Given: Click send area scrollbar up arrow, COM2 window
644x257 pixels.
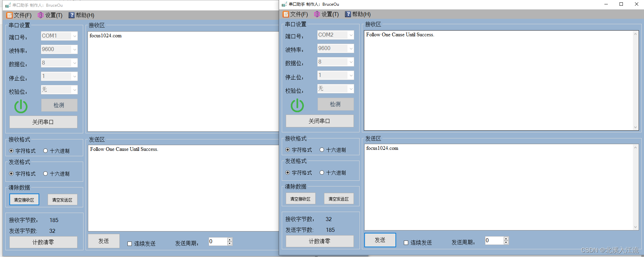Looking at the screenshot, I should pyautogui.click(x=635, y=147).
